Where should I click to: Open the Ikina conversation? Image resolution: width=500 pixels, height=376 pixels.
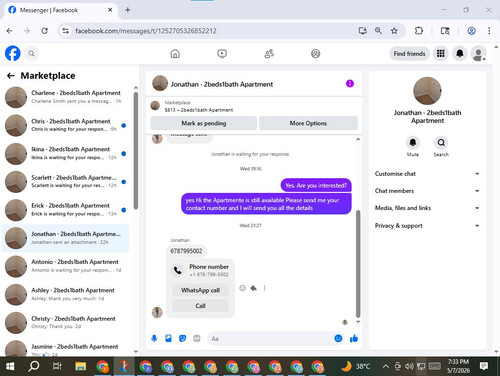click(65, 153)
